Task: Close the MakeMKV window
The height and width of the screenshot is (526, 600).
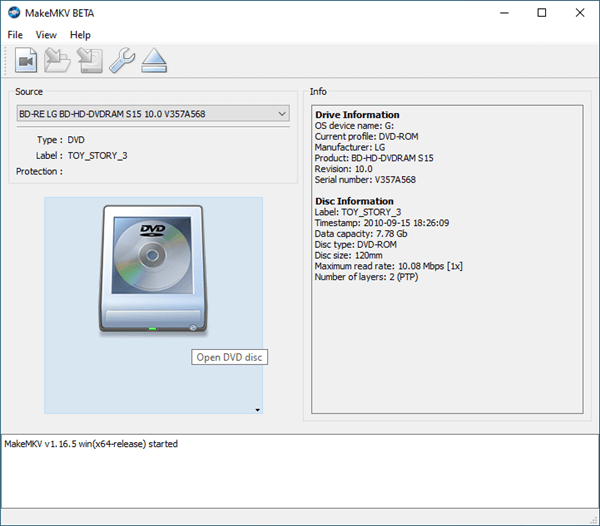Action: coord(580,13)
